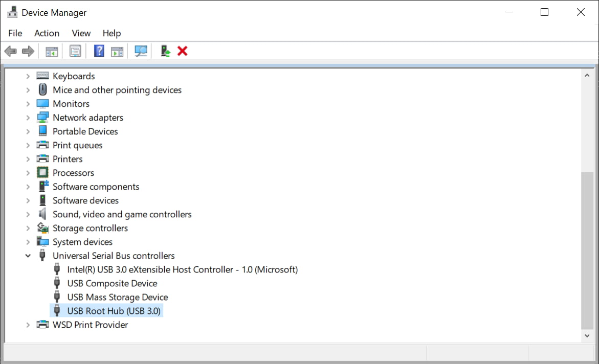Navigate forward with the right arrow
This screenshot has width=599, height=364.
[x=28, y=51]
